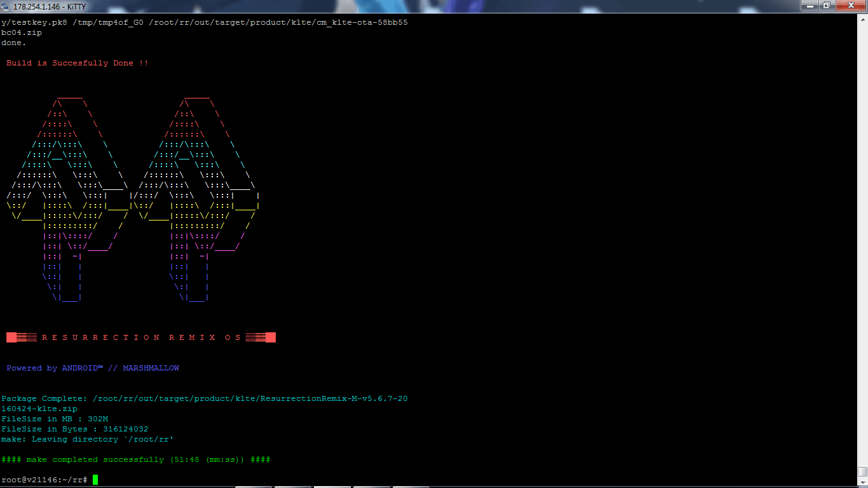
Task: Click the 'bc04.zip' line
Action: (x=22, y=32)
